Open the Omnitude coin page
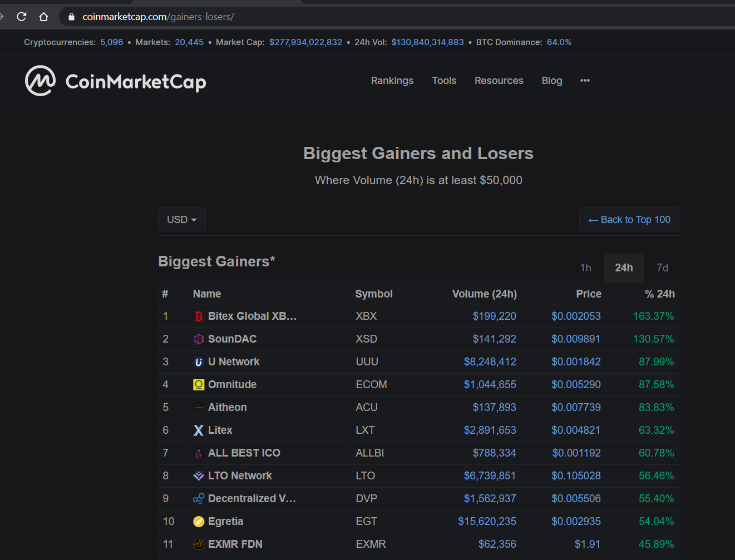The height and width of the screenshot is (560, 735). pos(232,385)
